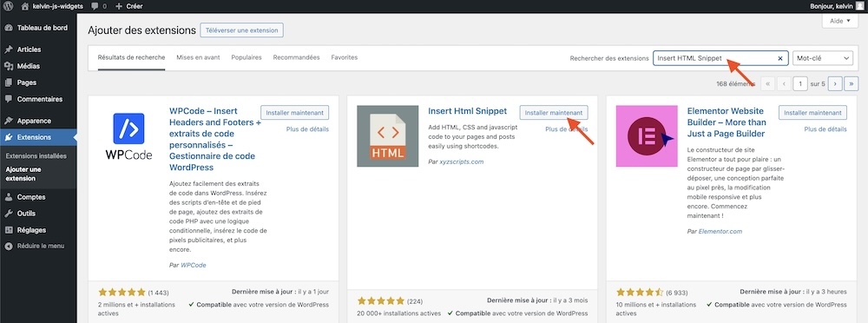This screenshot has width=868, height=323.
Task: Open WPCode Insert Headers and Footers title
Action: coord(214,139)
